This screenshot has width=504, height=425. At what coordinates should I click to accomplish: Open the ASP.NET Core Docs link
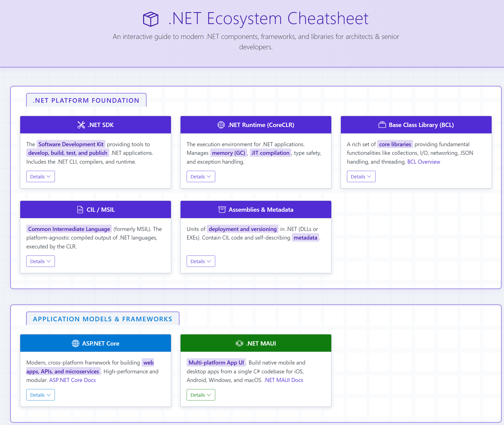tap(72, 380)
